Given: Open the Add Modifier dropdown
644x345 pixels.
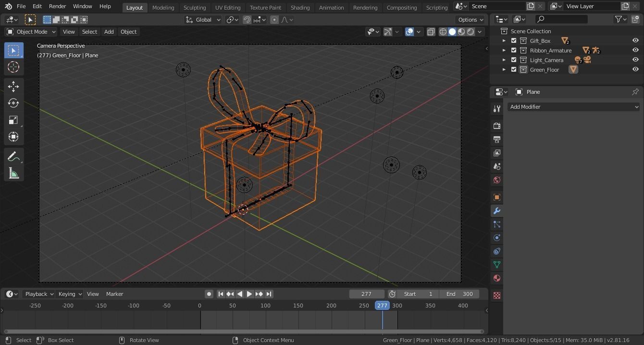Looking at the screenshot, I should point(574,107).
